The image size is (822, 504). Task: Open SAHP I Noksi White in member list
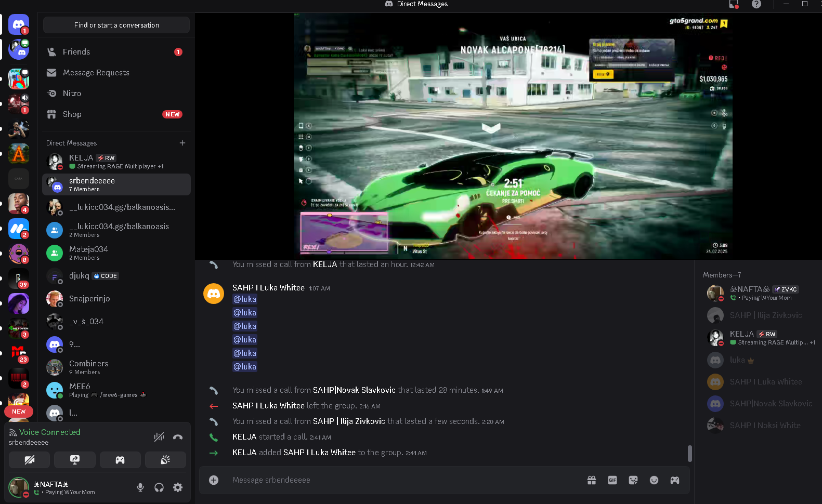tap(760, 426)
